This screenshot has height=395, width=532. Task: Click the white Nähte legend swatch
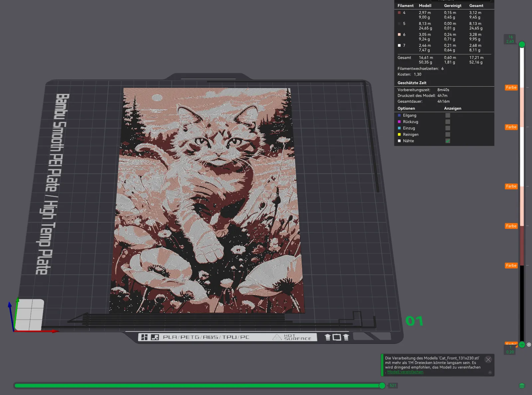pos(399,141)
